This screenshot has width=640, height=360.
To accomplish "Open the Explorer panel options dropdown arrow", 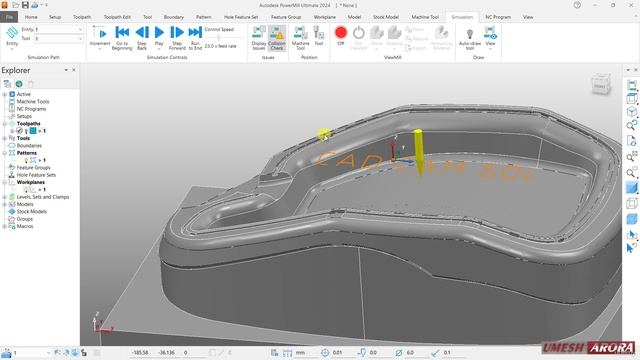I will click(x=66, y=70).
